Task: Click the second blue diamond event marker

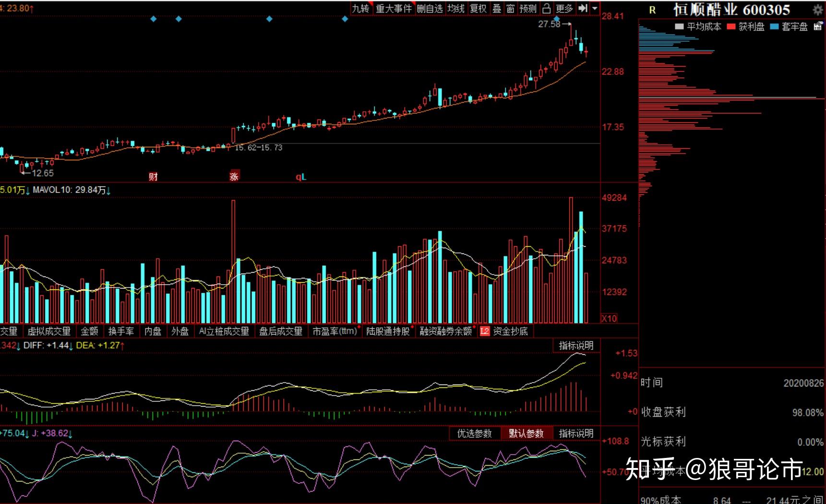Action: (x=179, y=19)
